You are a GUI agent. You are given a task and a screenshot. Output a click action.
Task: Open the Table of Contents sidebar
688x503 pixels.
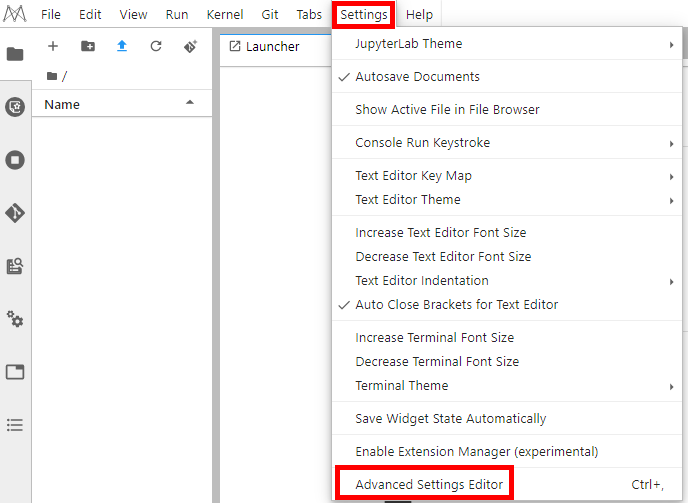point(15,425)
